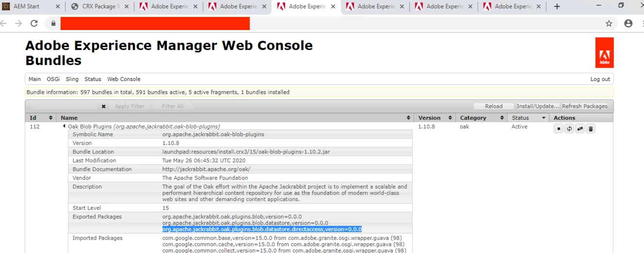Click the Filter All button
Screen dimensions: 644x253
click(x=173, y=106)
